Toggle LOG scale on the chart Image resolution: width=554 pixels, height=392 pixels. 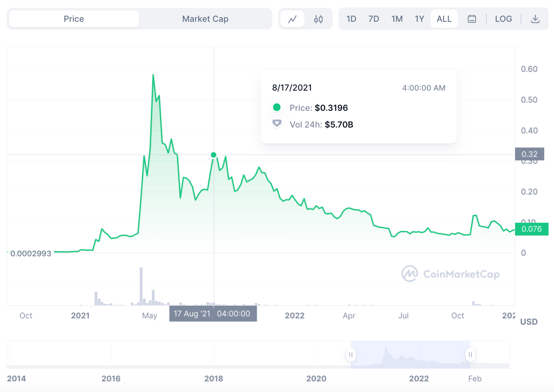503,19
